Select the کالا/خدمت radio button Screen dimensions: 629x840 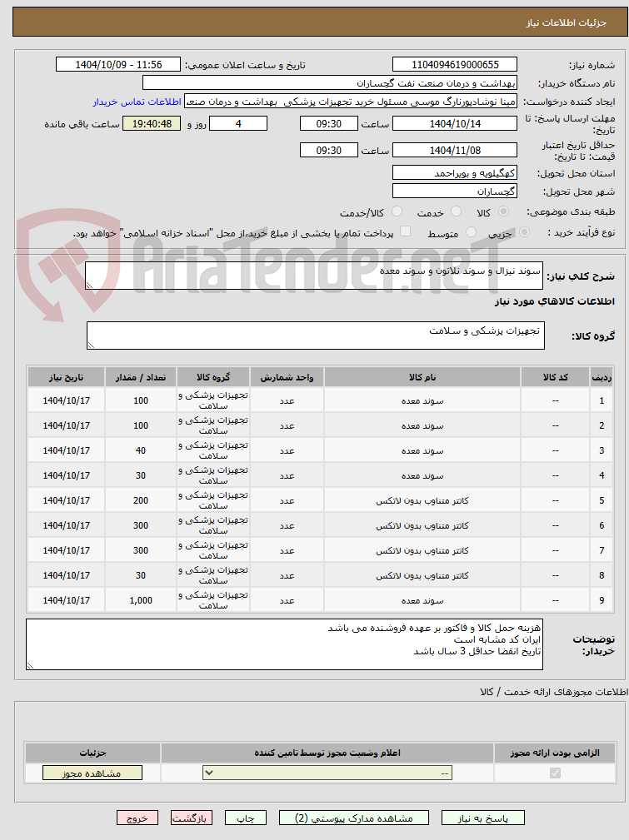tap(397, 211)
